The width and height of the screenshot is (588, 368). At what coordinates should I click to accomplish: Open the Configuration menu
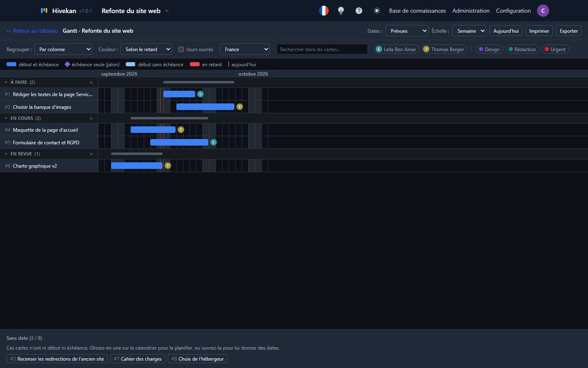513,11
